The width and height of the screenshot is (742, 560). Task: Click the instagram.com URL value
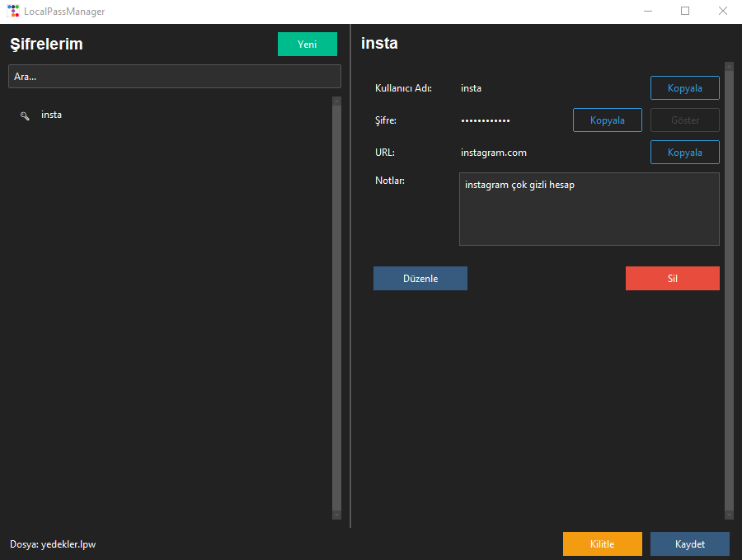point(494,153)
